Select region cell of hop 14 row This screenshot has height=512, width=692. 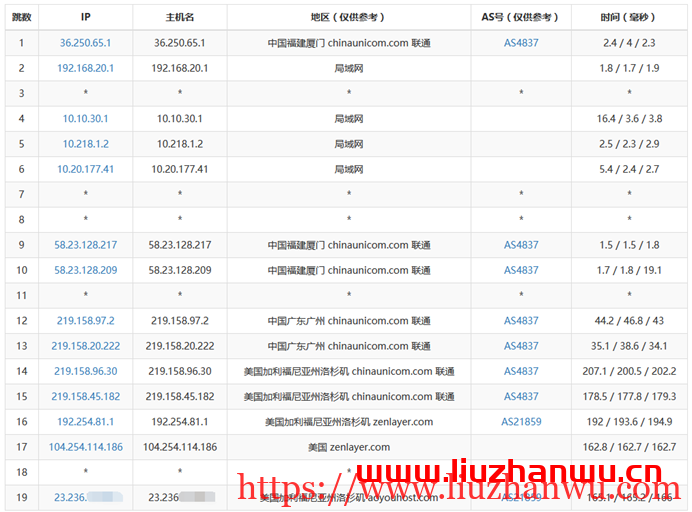[x=349, y=371]
